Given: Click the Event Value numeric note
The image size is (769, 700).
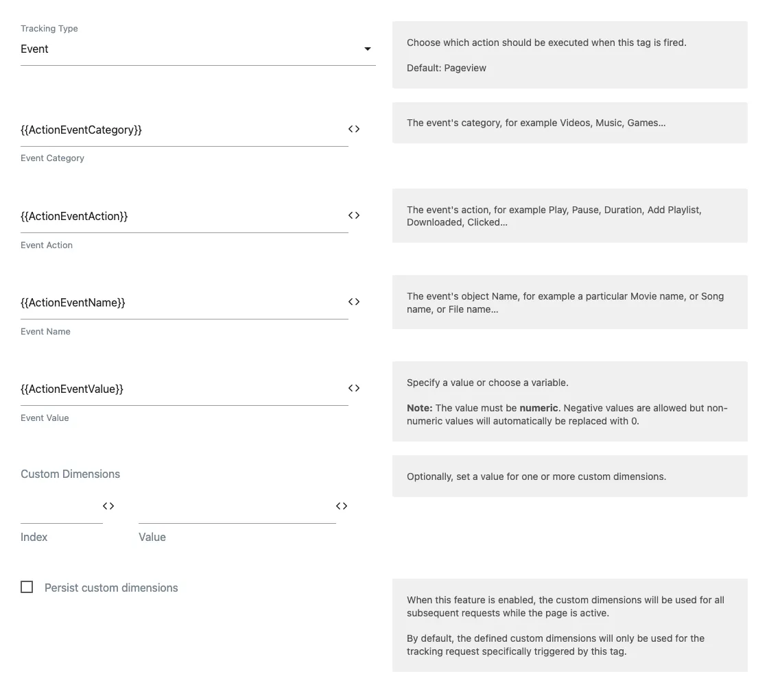Looking at the screenshot, I should click(x=567, y=414).
